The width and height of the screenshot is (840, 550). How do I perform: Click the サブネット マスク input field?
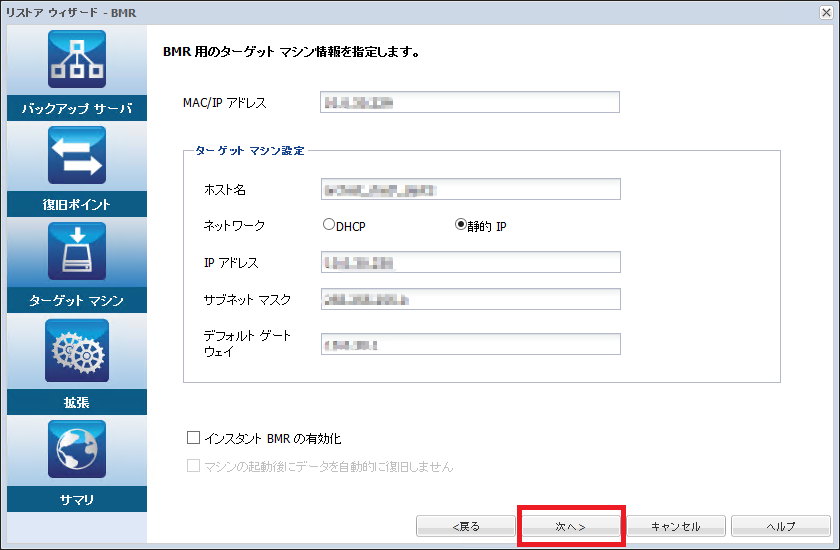coord(471,299)
